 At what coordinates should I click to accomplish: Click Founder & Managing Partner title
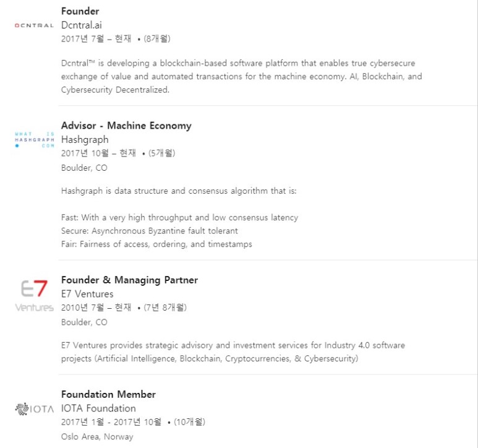[x=129, y=280]
